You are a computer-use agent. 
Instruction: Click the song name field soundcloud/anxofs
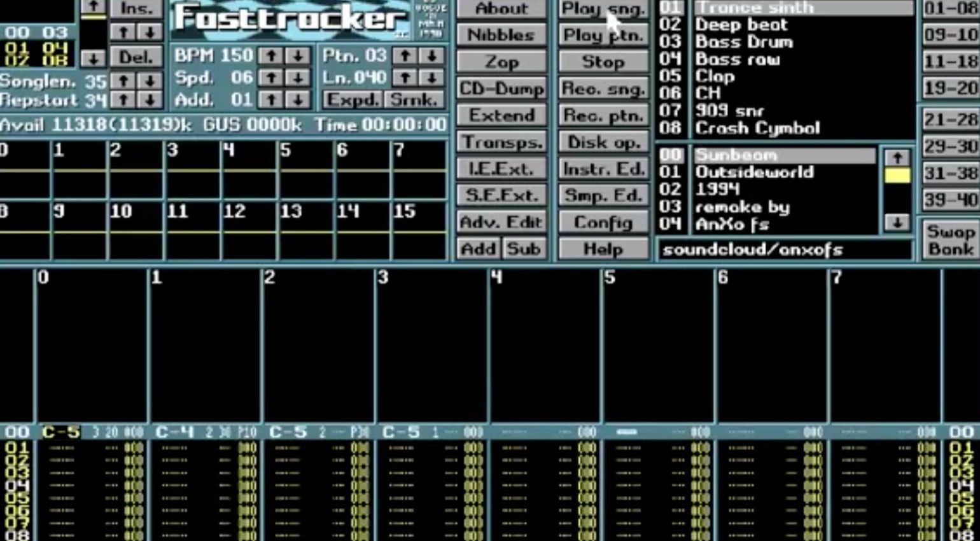click(x=784, y=250)
